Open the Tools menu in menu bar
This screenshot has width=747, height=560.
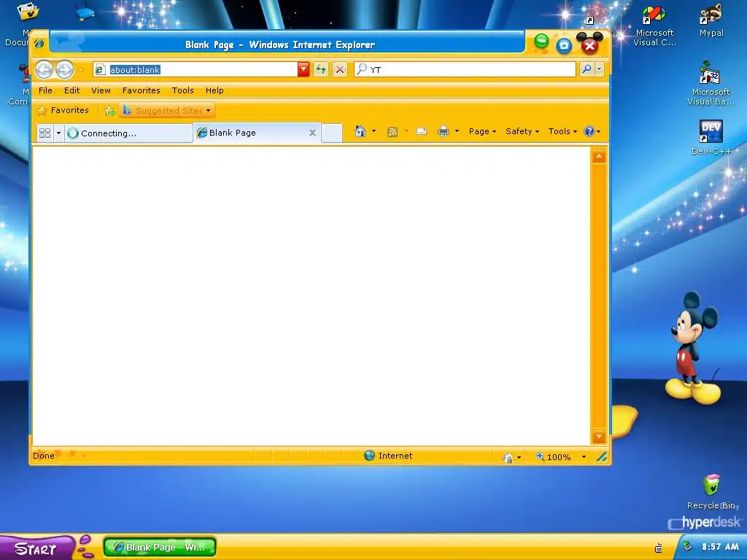pos(183,90)
